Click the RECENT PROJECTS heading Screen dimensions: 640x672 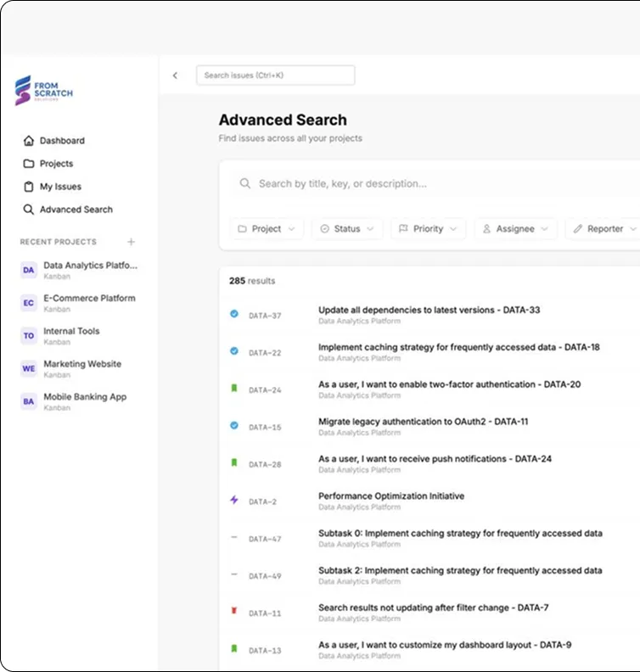59,242
